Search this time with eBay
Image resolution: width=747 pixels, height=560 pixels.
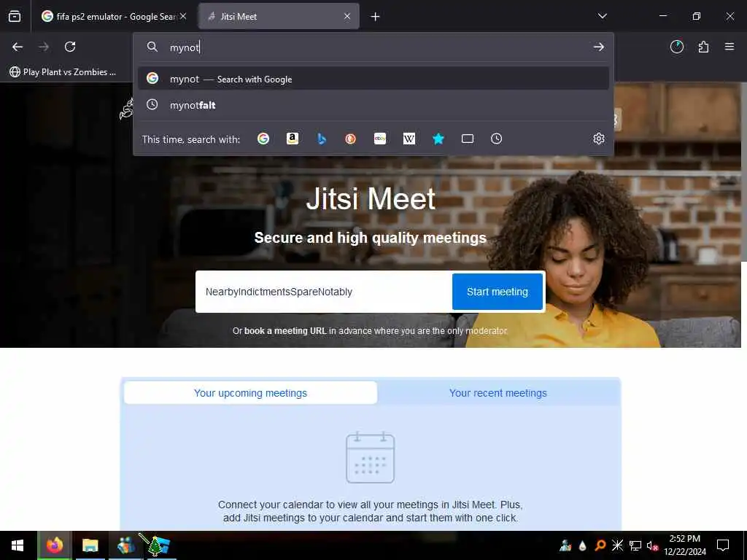pyautogui.click(x=379, y=139)
